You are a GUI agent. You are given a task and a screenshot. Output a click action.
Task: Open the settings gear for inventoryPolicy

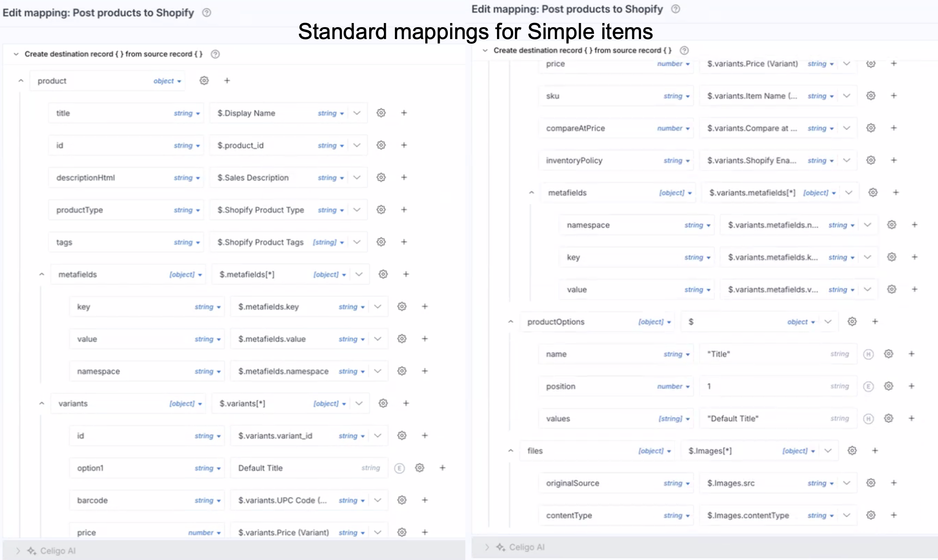click(x=871, y=160)
